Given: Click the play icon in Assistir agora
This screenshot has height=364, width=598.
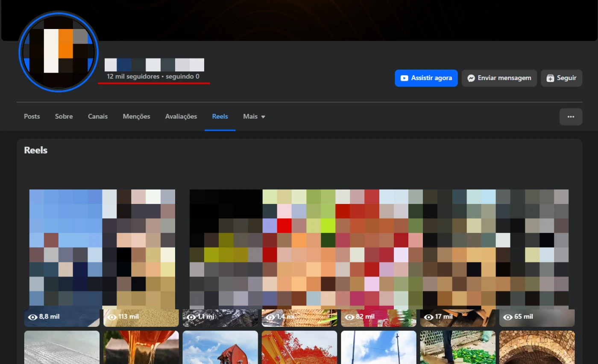Looking at the screenshot, I should [404, 78].
